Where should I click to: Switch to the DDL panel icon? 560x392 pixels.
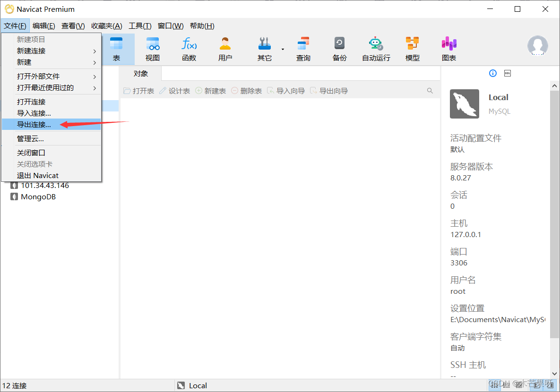tap(508, 73)
